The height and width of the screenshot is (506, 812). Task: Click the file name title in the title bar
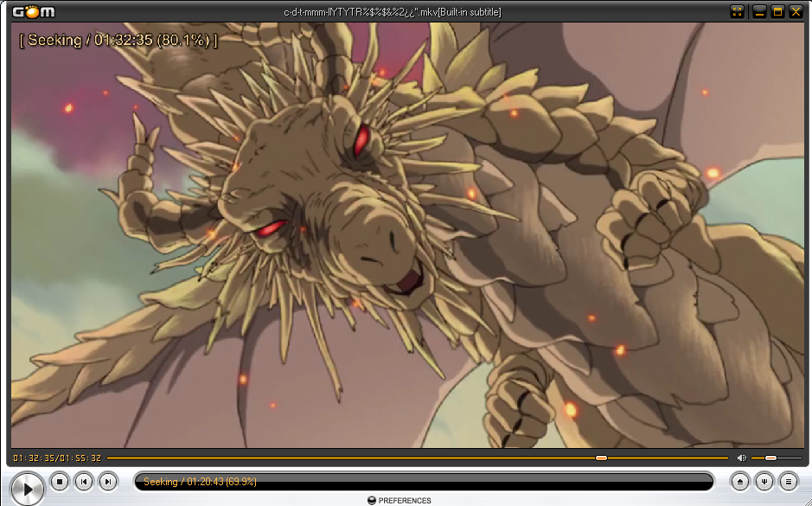[392, 12]
